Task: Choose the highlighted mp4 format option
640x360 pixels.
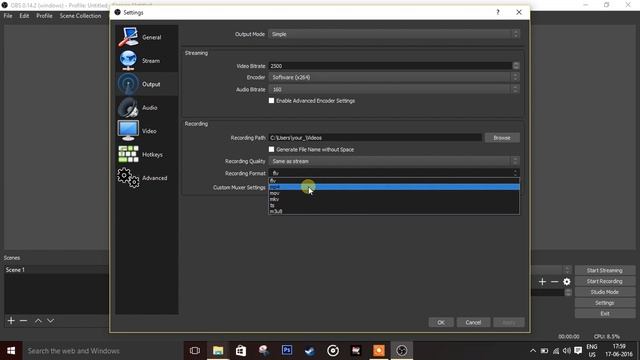Action: pos(394,187)
